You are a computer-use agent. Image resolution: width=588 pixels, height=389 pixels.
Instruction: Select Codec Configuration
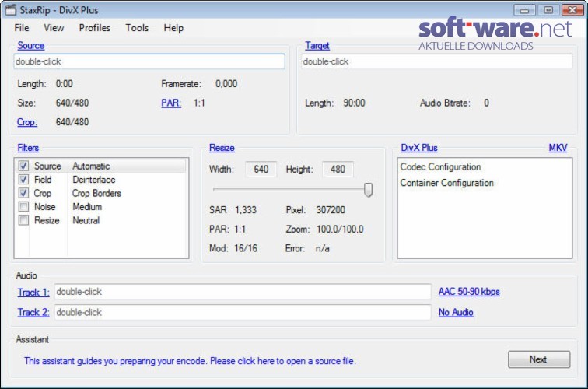pos(440,167)
